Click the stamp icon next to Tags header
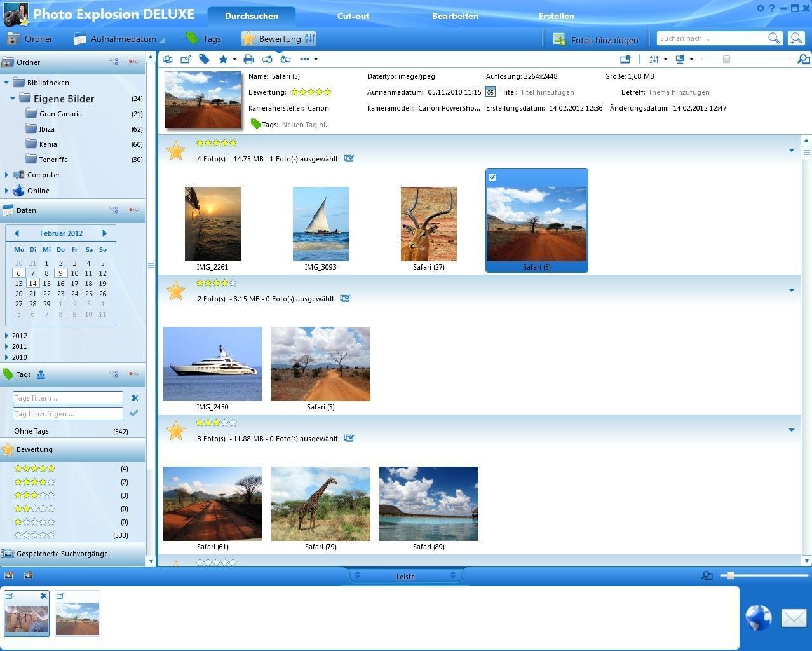 (x=41, y=374)
